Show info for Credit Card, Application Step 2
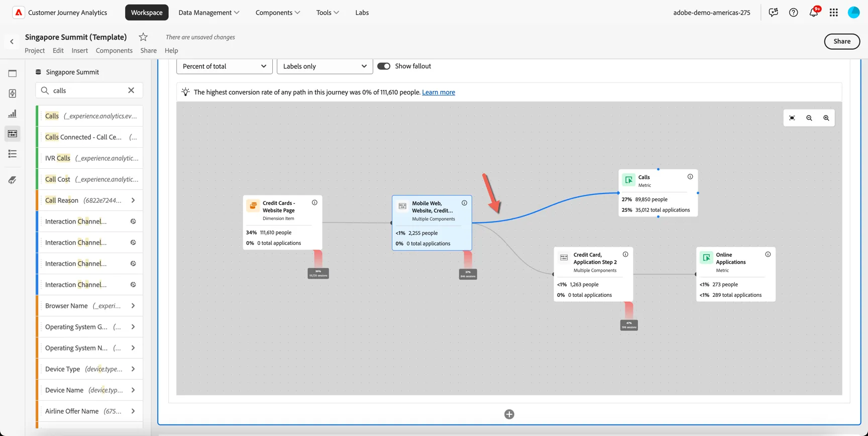This screenshot has height=436, width=868. 625,254
